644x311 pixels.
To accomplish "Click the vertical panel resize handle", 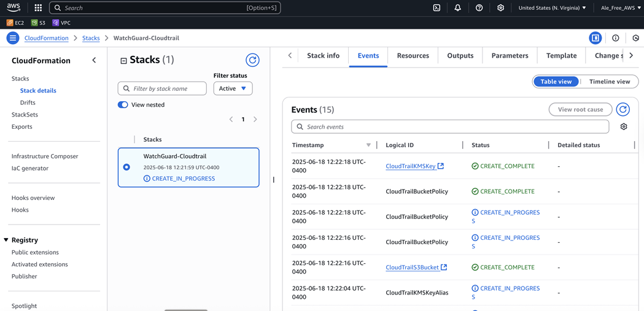I will coord(273,179).
